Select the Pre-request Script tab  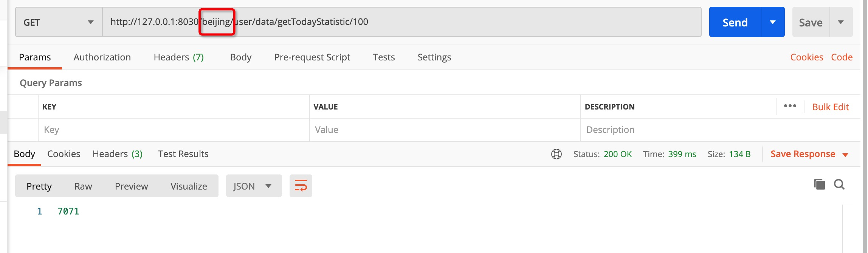(312, 57)
